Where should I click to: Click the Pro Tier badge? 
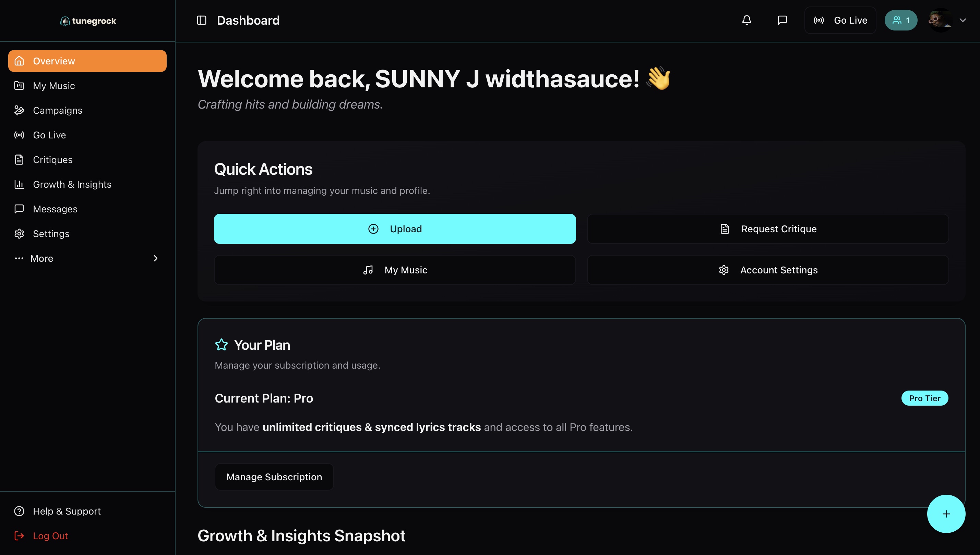point(925,397)
